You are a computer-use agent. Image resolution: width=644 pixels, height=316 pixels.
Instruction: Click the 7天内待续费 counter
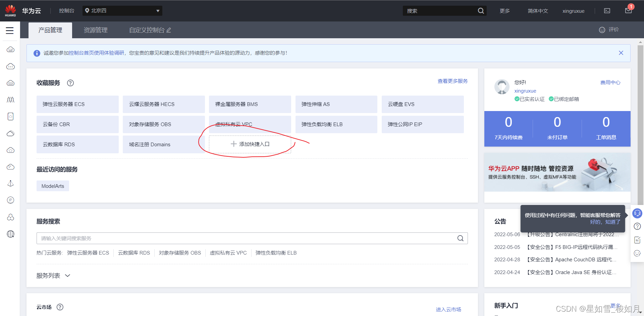pyautogui.click(x=508, y=128)
